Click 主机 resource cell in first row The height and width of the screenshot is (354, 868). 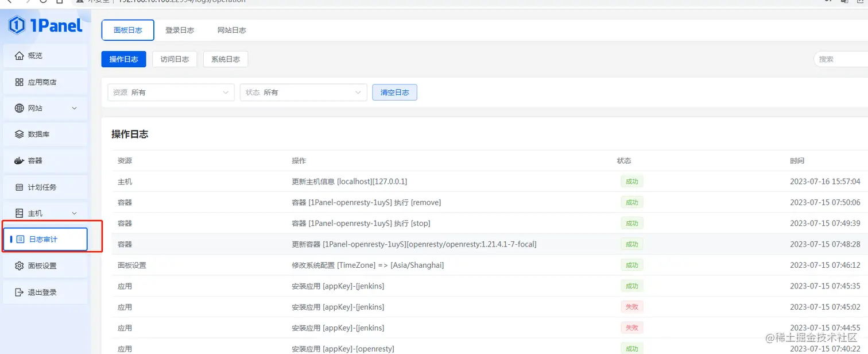tap(125, 182)
